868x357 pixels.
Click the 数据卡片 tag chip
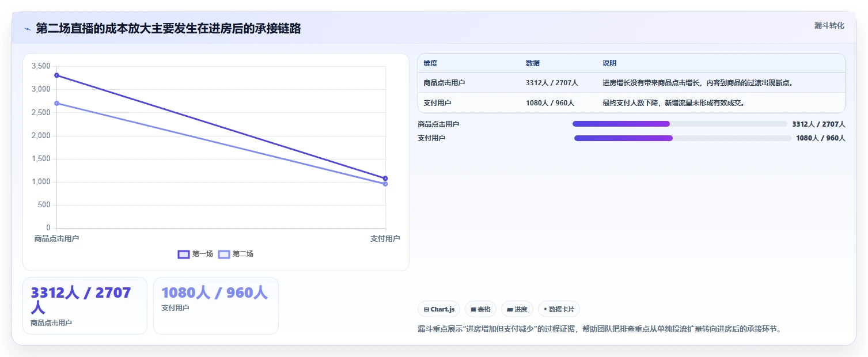(559, 309)
